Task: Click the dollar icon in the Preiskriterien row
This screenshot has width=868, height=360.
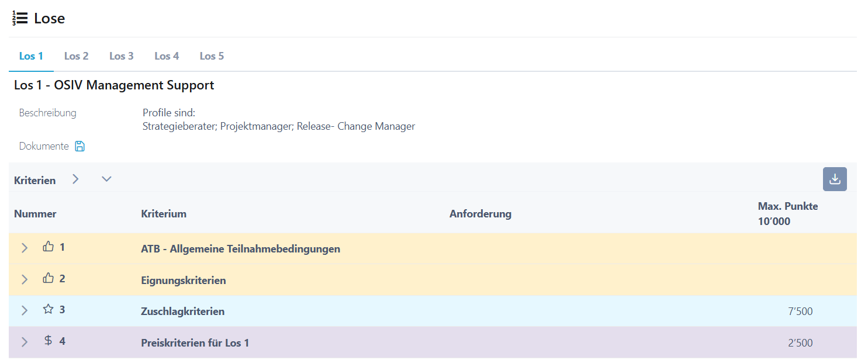Action: [48, 340]
